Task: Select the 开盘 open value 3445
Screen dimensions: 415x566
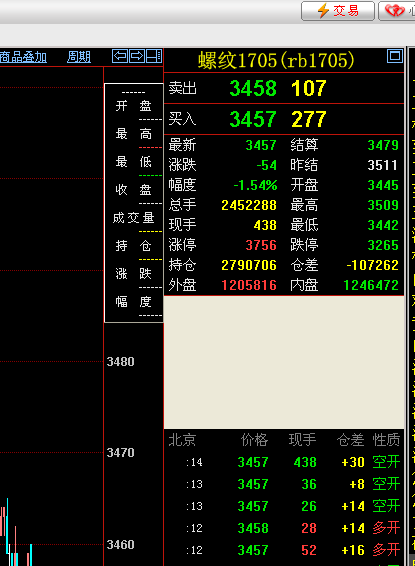Action: pyautogui.click(x=383, y=185)
